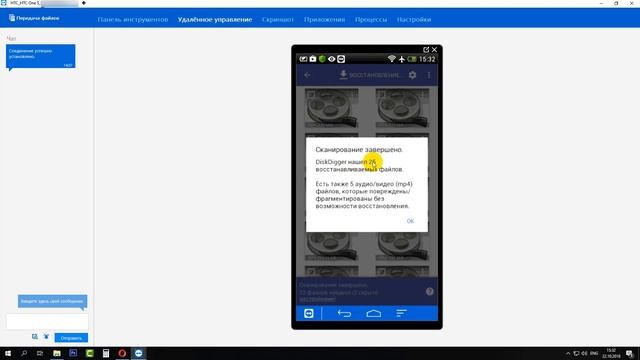640x360 pixels.
Task: Open the Windows action center notifications
Action: click(x=629, y=353)
